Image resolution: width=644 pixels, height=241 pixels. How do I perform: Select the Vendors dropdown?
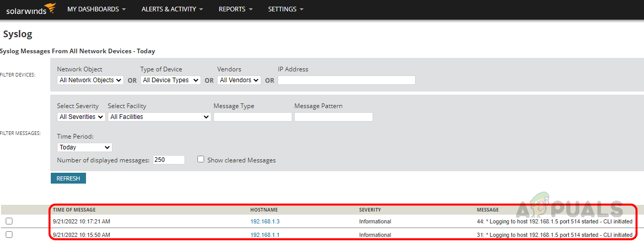[x=239, y=80]
